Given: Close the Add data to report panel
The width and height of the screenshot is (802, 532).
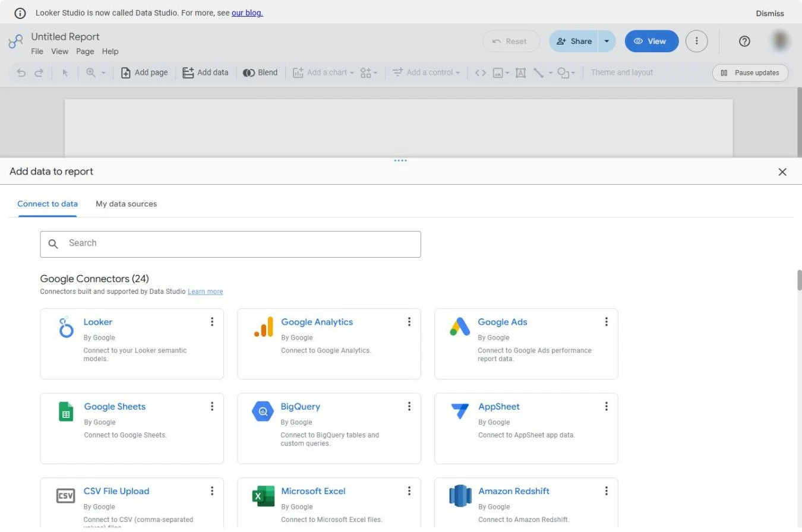Looking at the screenshot, I should pos(782,172).
